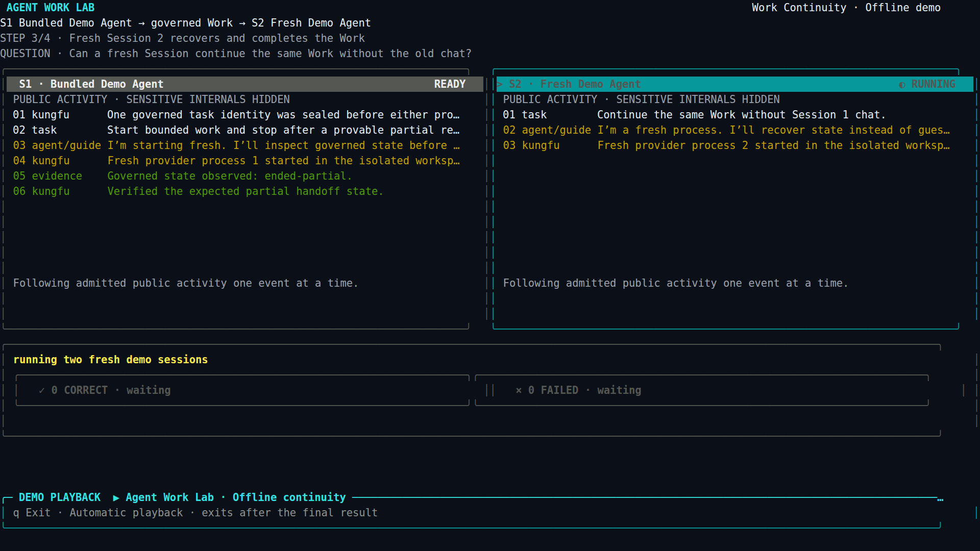Image resolution: width=980 pixels, height=551 pixels.
Task: Click the S2 panel 'Following admitted public activity' footer
Action: click(675, 283)
